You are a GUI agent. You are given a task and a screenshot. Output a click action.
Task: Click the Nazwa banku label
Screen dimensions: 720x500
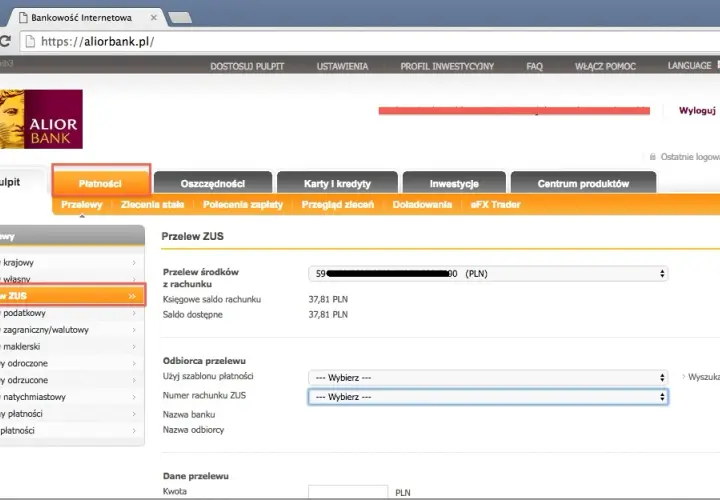tap(189, 415)
